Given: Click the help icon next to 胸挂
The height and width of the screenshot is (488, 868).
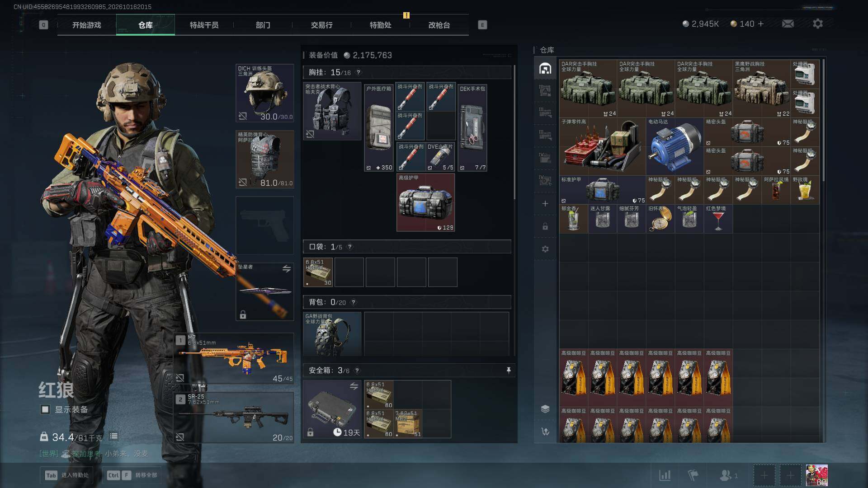Looking at the screenshot, I should [359, 72].
